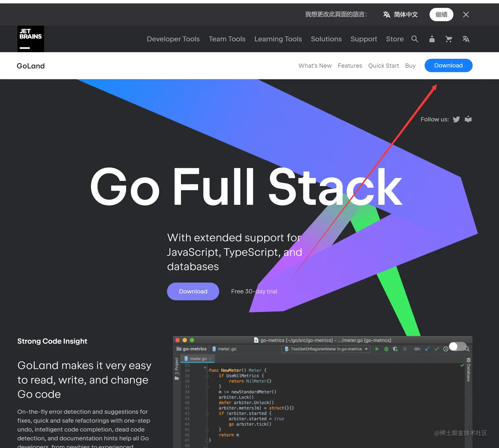499x448 pixels.
Task: Click the Debug bug icon in the IDE toolbar
Action: [386, 349]
